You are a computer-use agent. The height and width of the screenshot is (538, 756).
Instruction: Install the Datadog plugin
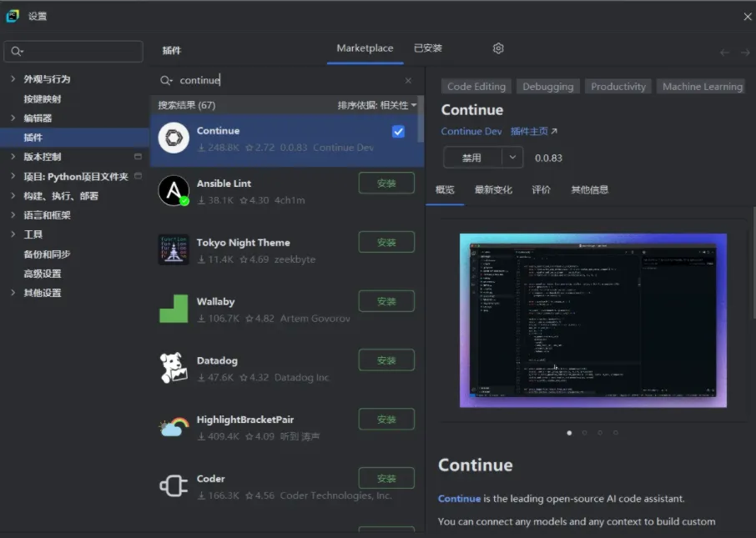(386, 360)
